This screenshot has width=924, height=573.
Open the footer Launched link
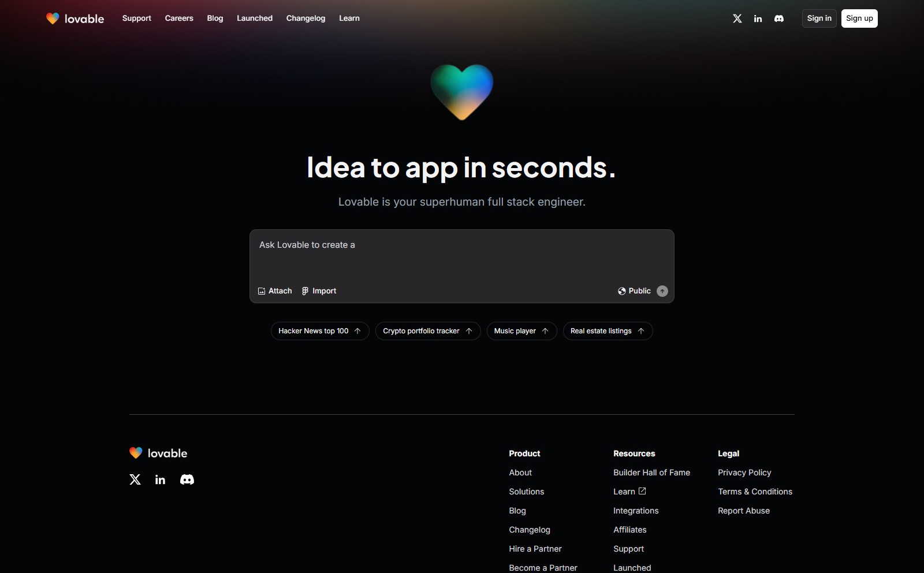632,568
